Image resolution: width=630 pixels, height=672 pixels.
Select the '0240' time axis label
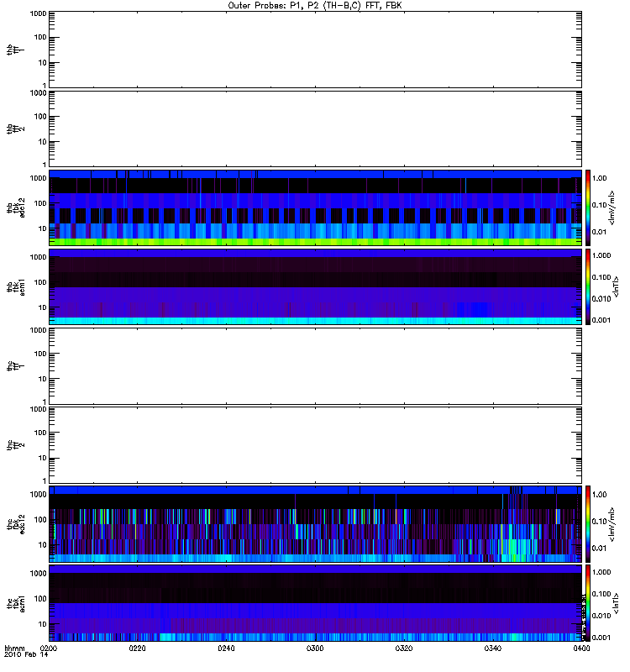click(x=226, y=648)
